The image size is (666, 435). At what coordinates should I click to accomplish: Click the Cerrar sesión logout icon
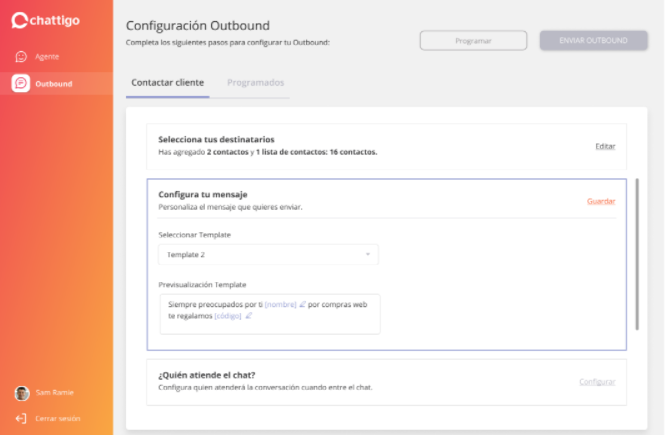point(21,418)
